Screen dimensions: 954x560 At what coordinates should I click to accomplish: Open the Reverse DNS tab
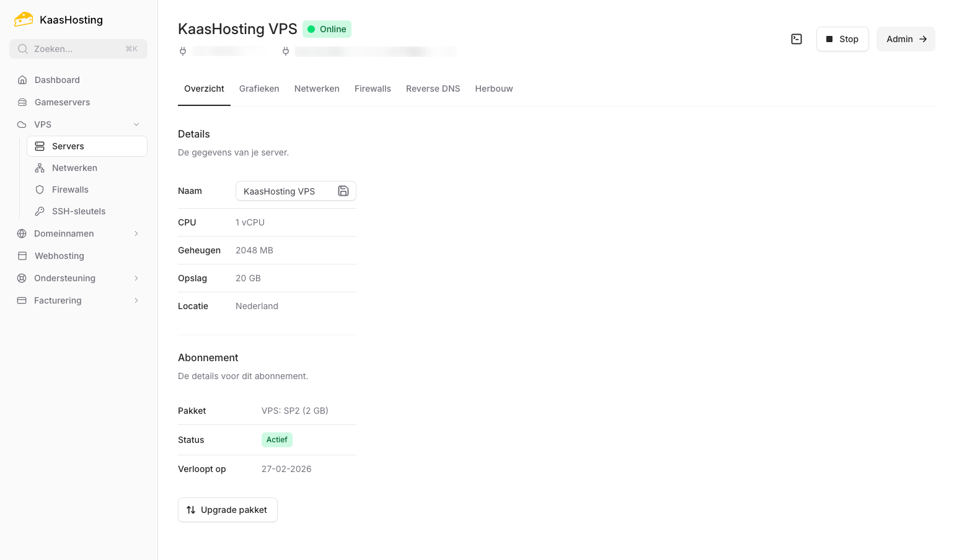point(433,89)
